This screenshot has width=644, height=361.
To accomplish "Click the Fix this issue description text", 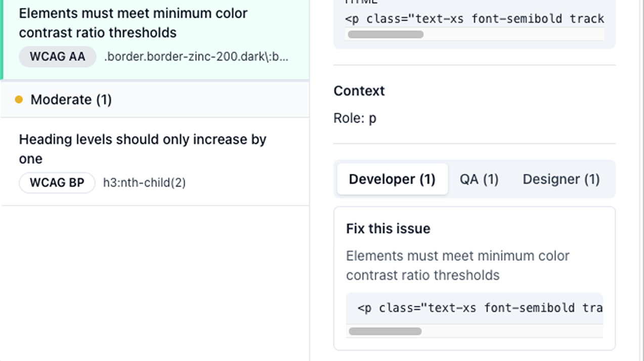I will click(x=458, y=265).
